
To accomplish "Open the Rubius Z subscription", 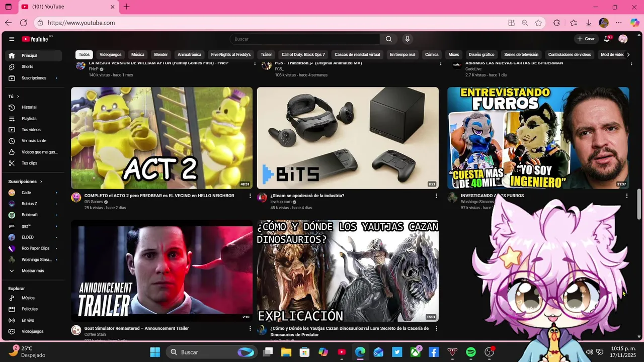I will [x=33, y=204].
